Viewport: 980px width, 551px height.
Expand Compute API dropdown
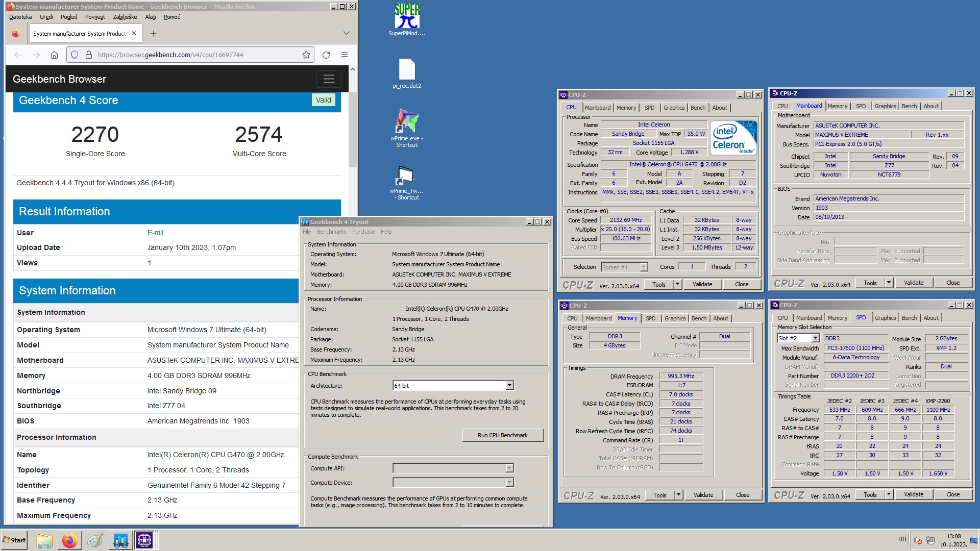[x=509, y=468]
